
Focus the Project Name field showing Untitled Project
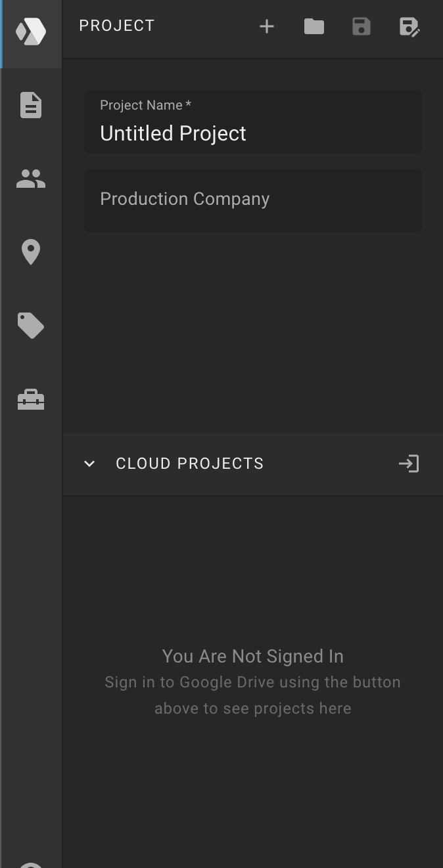coord(253,122)
